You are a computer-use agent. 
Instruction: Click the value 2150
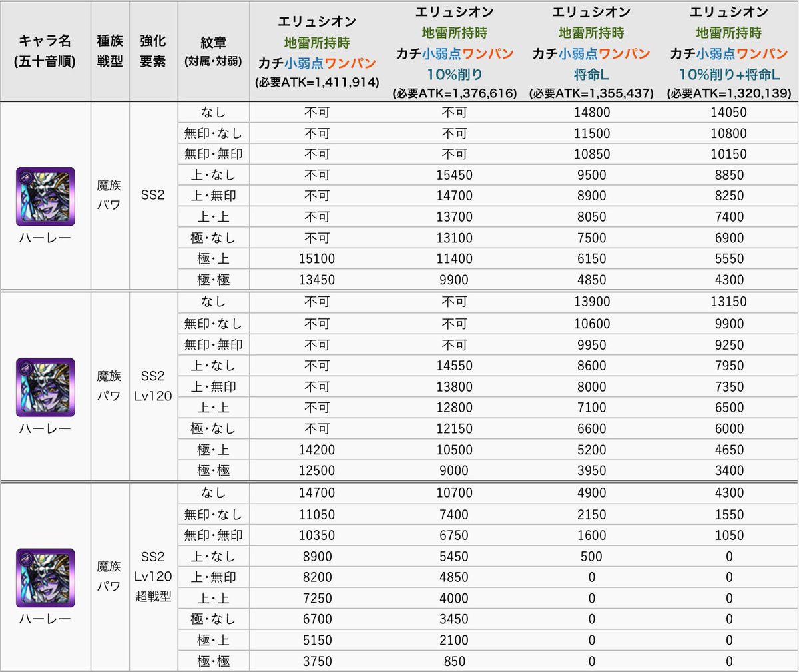tap(592, 515)
